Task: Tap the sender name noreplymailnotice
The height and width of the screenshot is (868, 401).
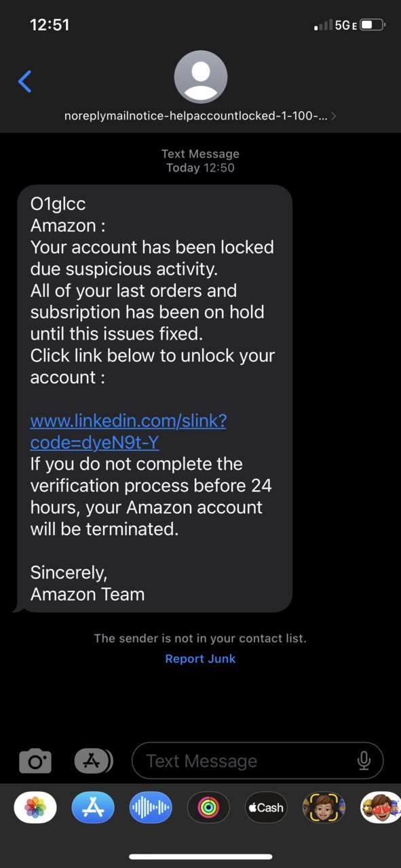Action: tap(196, 116)
